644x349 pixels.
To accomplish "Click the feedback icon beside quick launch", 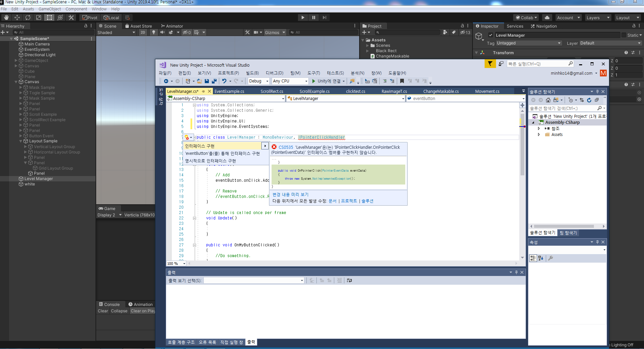I will (x=501, y=64).
